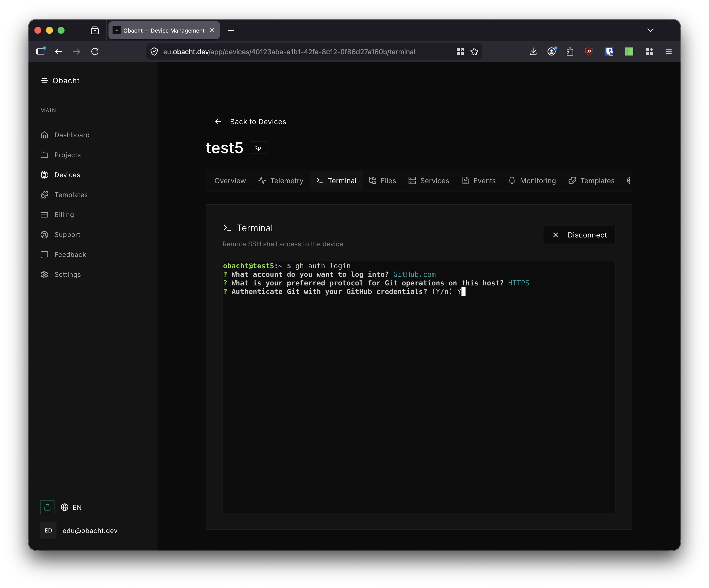
Task: Switch to the Monitoring tab
Action: tap(532, 181)
